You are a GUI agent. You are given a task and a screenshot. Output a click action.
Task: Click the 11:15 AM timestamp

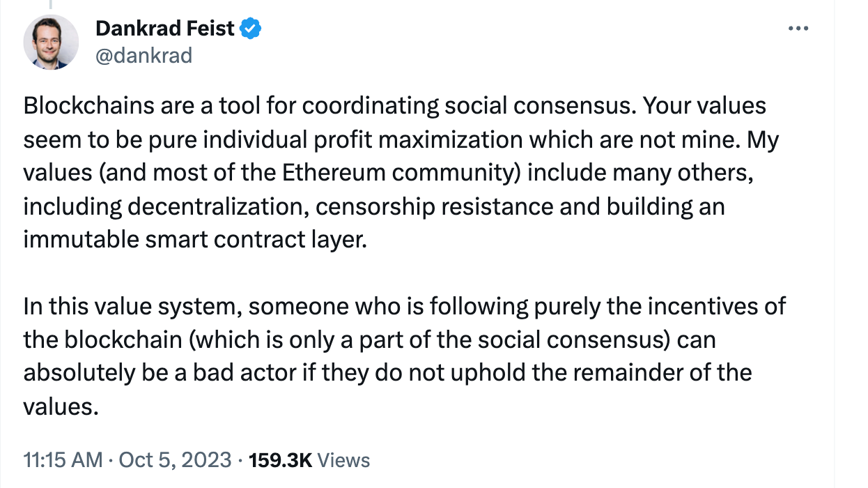63,460
